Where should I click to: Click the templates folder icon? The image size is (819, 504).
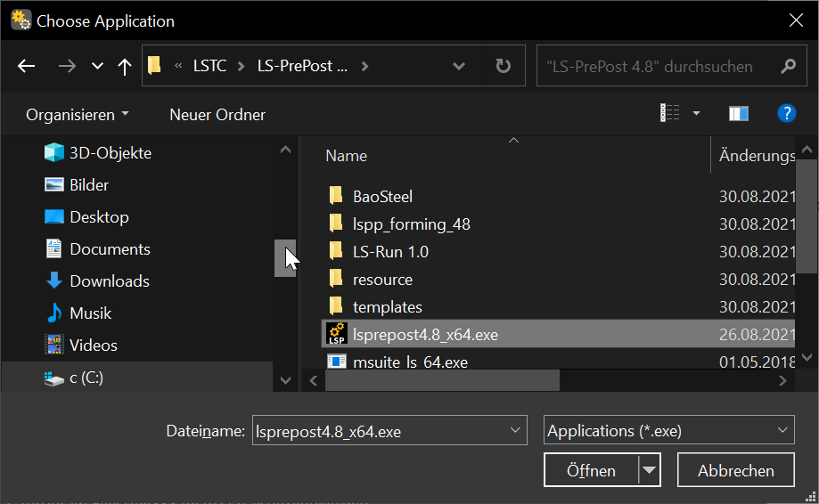(x=336, y=305)
